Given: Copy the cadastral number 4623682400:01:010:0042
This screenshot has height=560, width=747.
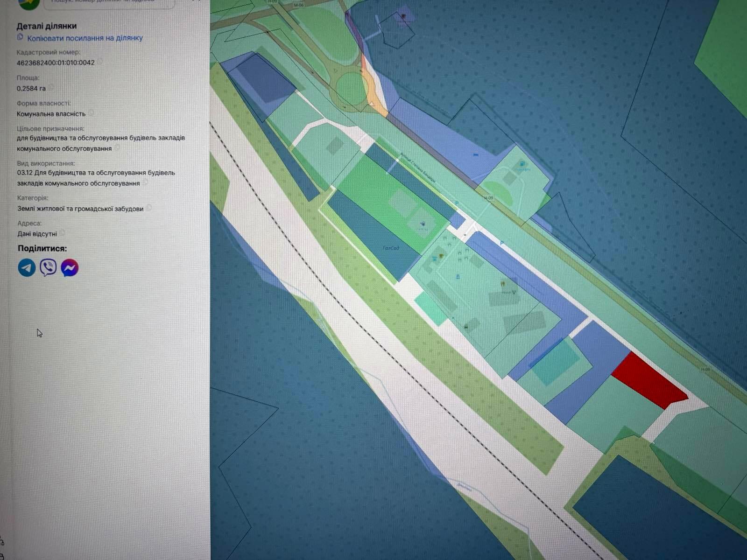Looking at the screenshot, I should pyautogui.click(x=99, y=62).
